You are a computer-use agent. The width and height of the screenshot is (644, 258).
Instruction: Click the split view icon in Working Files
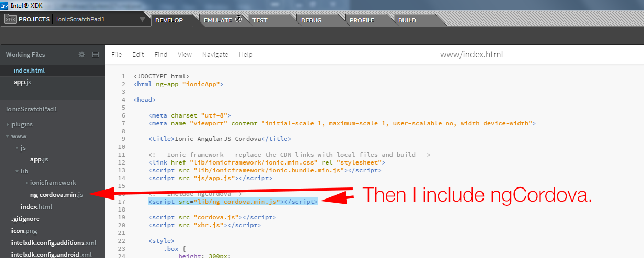click(x=95, y=54)
